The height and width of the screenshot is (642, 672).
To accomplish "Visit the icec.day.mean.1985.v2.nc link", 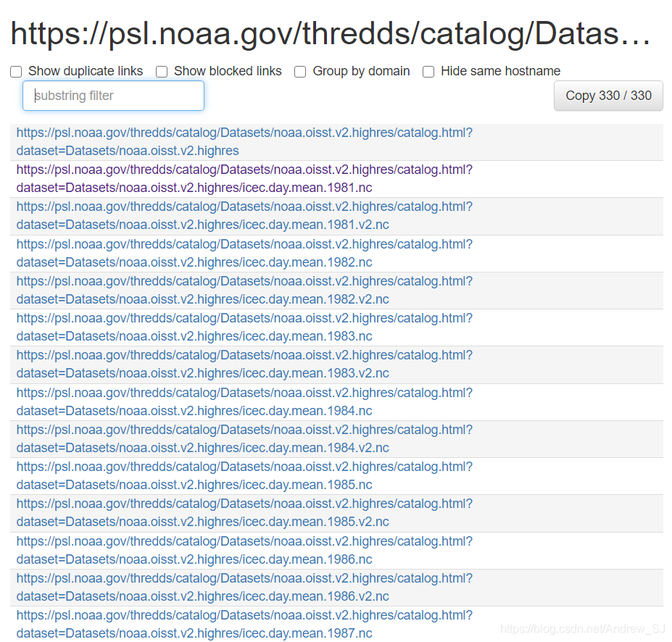I will tap(244, 512).
